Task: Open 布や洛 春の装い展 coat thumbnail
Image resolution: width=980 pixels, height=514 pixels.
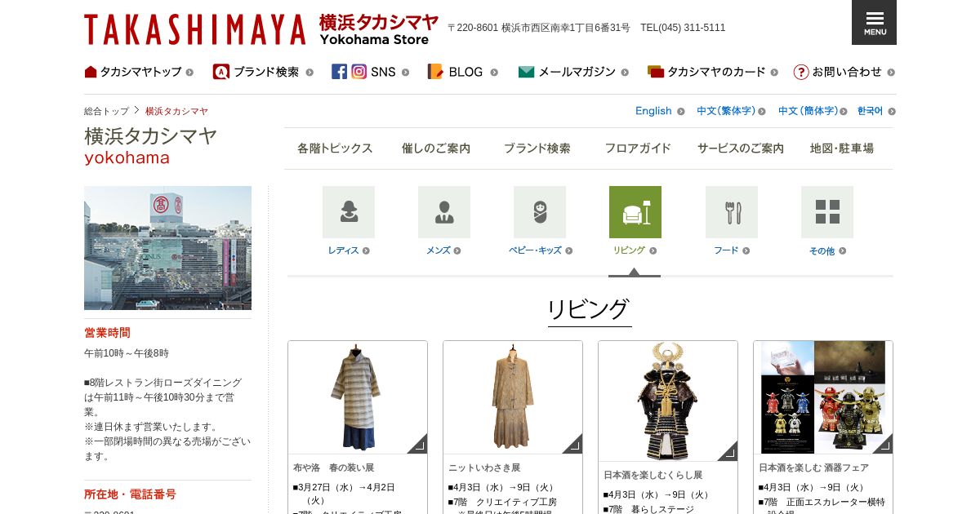Action: pyautogui.click(x=358, y=397)
